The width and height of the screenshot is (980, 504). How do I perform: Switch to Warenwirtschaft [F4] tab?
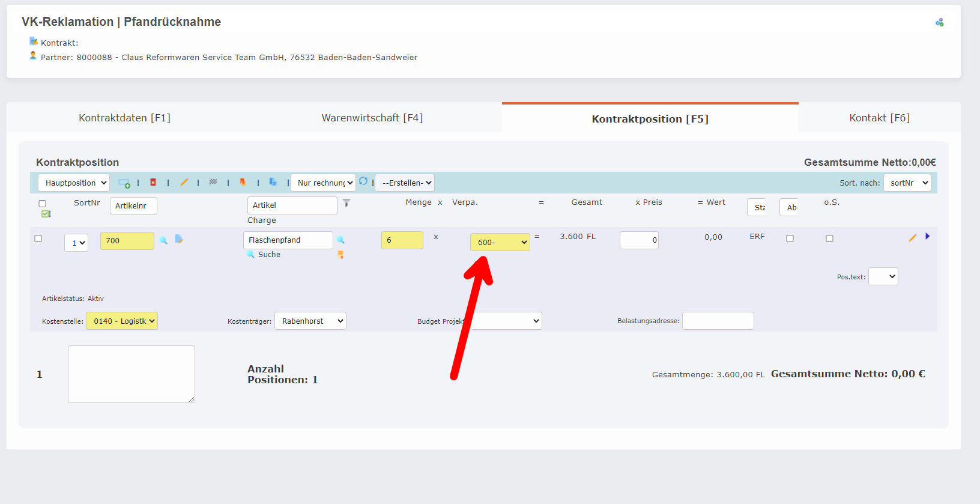[372, 118]
